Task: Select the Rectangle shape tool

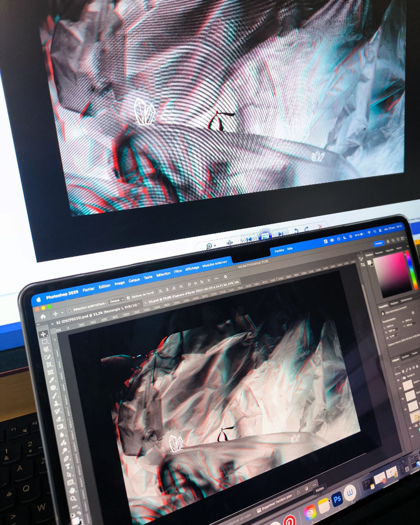Action: (70, 482)
